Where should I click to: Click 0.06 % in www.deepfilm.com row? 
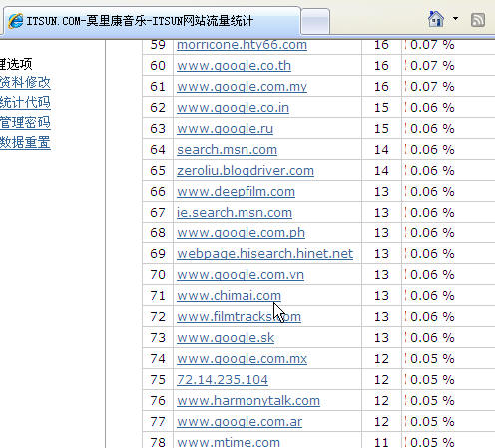click(432, 192)
